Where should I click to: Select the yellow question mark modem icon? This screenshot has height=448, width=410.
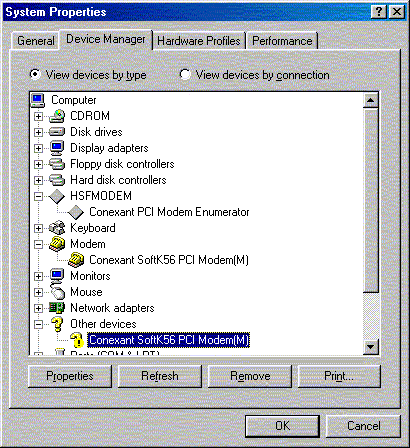click(x=76, y=340)
